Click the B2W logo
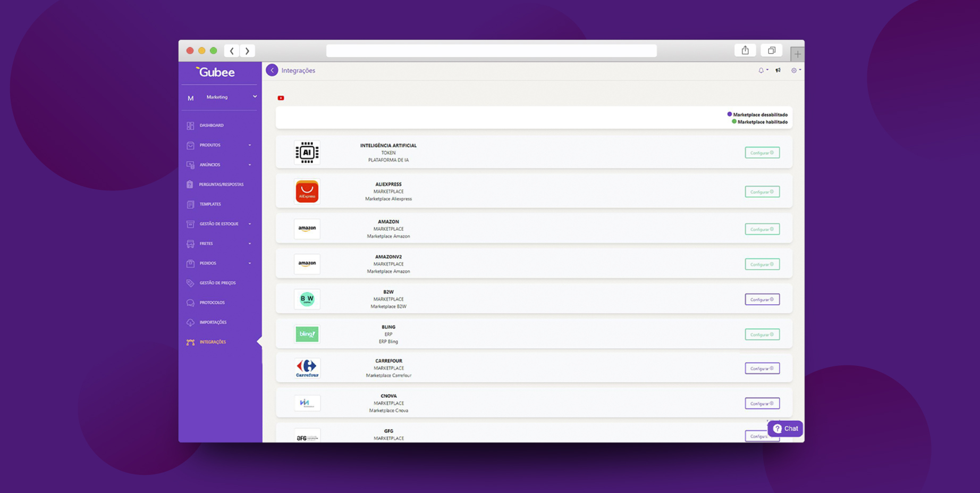The image size is (980, 493). coord(307,299)
